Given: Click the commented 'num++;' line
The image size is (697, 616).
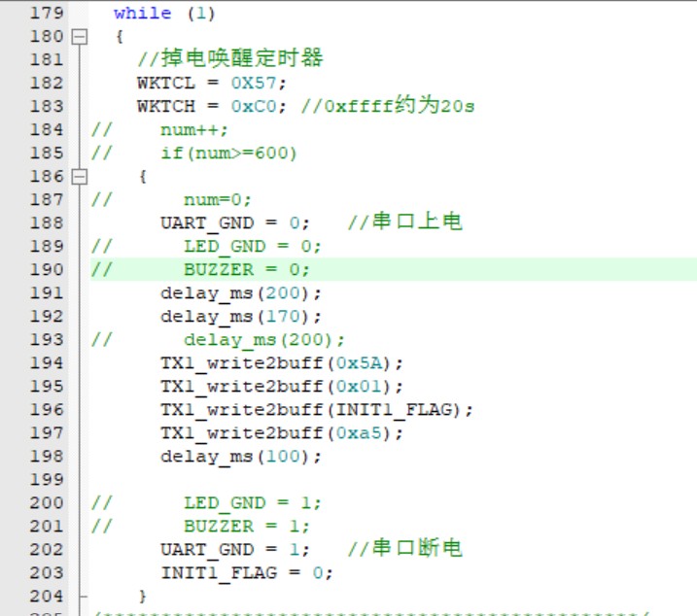Looking at the screenshot, I should click(194, 130).
